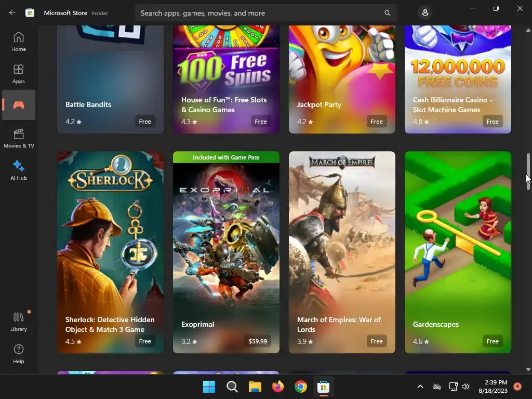Click Free button on March of Empires

(x=377, y=341)
